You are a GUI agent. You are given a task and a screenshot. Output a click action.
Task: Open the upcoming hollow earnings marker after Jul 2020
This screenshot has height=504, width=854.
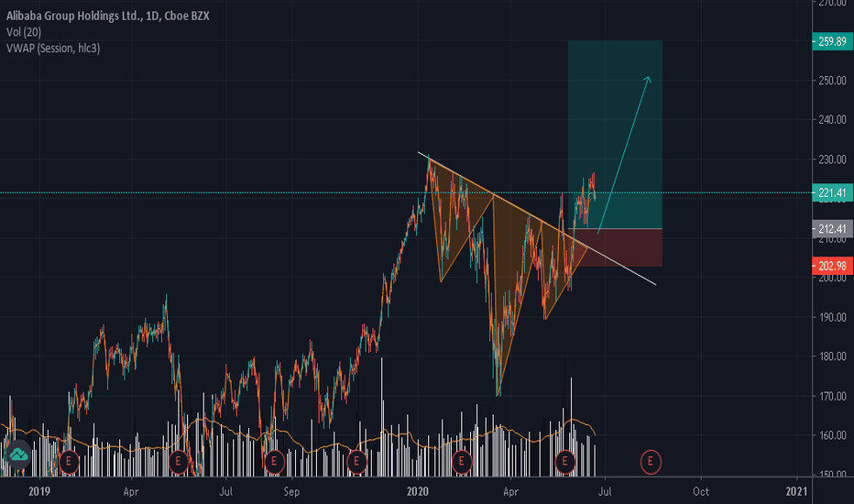tap(651, 462)
